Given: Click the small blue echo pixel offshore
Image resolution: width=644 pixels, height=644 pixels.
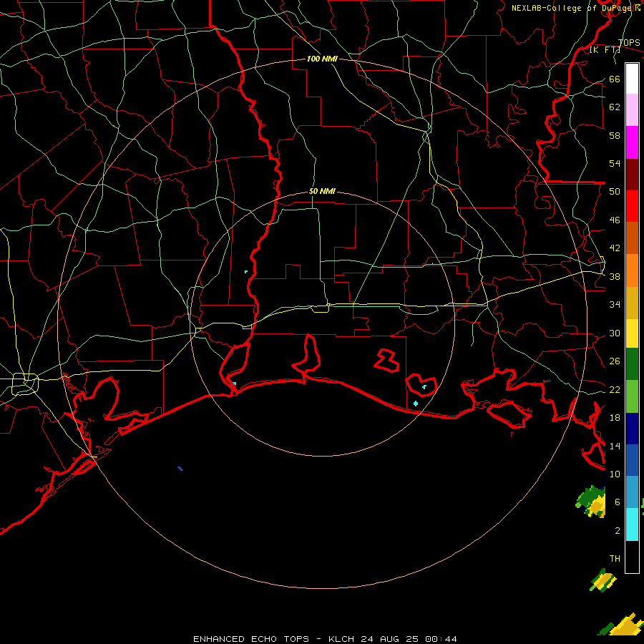Looking at the screenshot, I should click(x=180, y=468).
